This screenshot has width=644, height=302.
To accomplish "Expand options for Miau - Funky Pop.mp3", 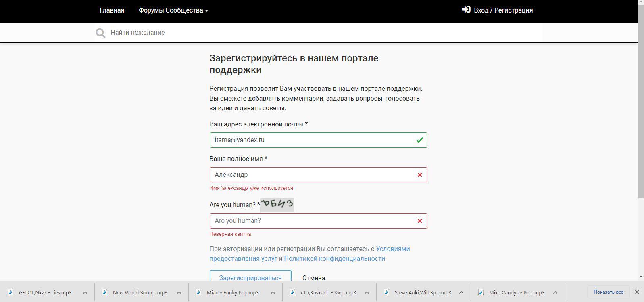I will click(273, 292).
